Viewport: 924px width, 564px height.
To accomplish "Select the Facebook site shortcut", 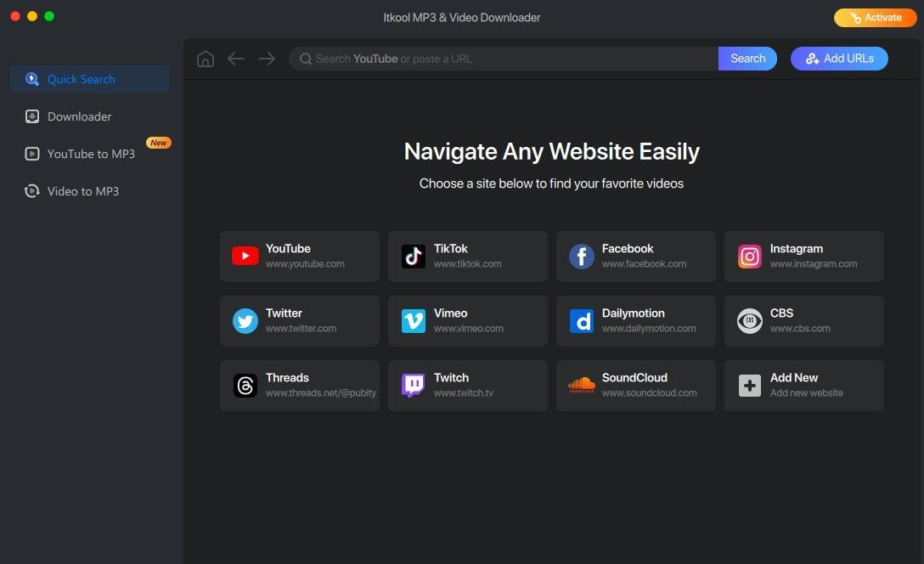I will click(635, 256).
